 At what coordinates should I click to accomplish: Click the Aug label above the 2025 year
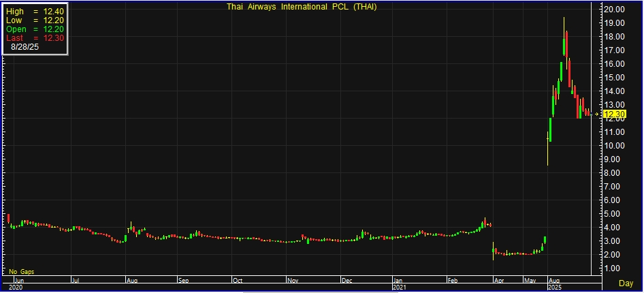553,281
